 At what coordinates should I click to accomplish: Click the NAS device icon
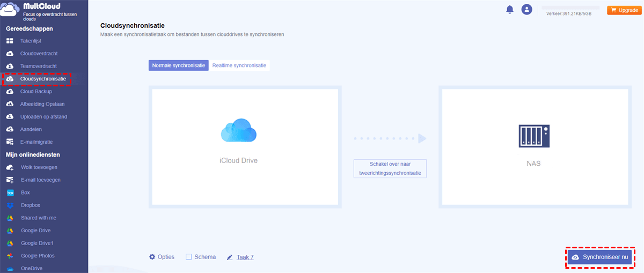click(534, 136)
